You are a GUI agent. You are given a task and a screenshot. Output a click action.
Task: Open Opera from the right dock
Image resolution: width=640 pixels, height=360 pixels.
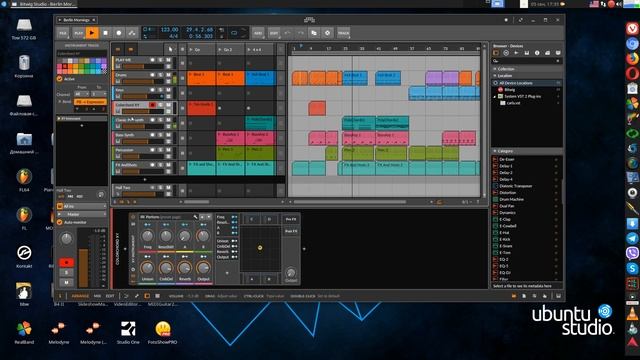pyautogui.click(x=632, y=74)
